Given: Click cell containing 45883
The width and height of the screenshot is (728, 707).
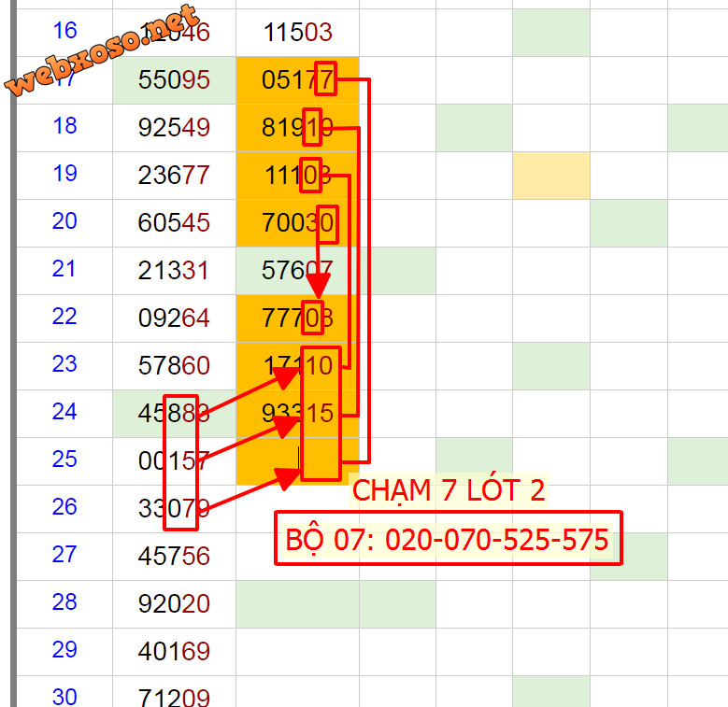Looking at the screenshot, I should click(174, 414).
